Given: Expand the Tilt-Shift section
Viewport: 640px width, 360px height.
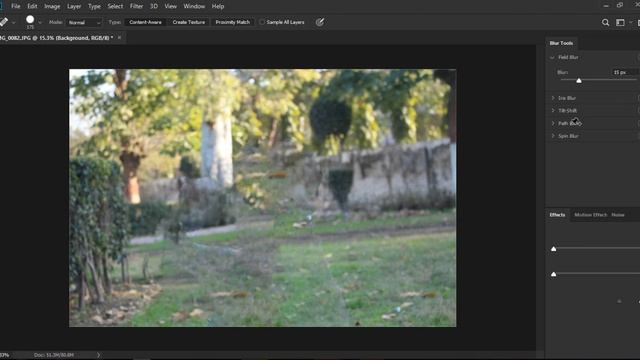Looking at the screenshot, I should coord(553,111).
